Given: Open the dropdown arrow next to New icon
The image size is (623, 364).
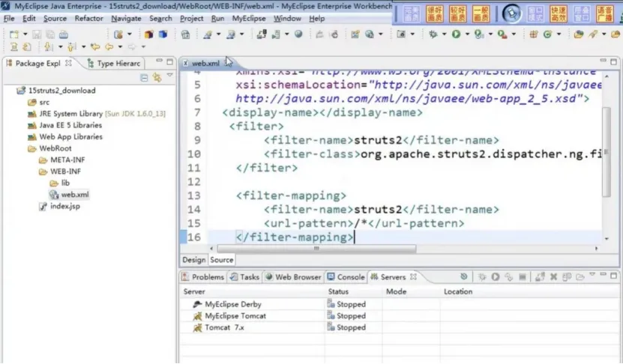Looking at the screenshot, I should [x=25, y=34].
